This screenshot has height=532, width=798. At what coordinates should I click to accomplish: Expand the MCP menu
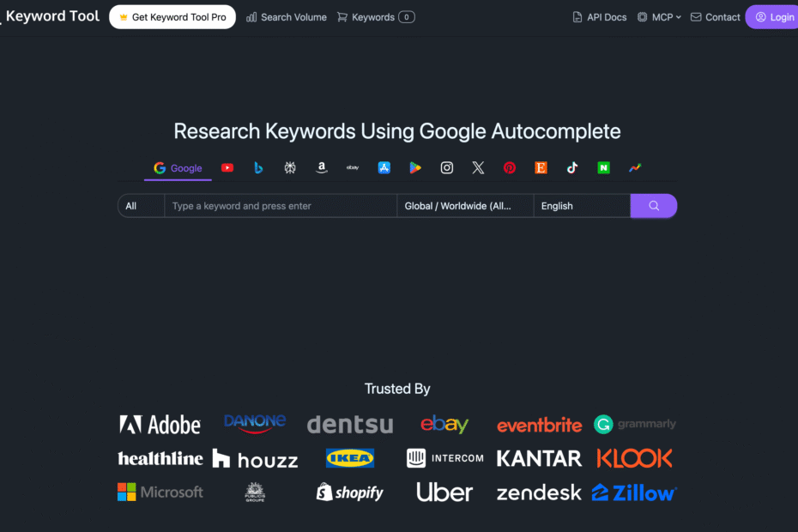[659, 17]
